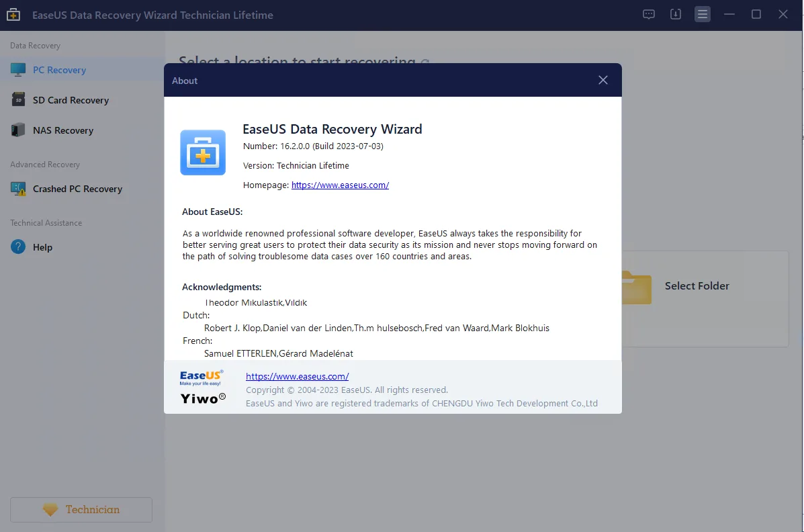The height and width of the screenshot is (532, 804).
Task: Click the NAS Recovery server icon
Action: click(18, 130)
